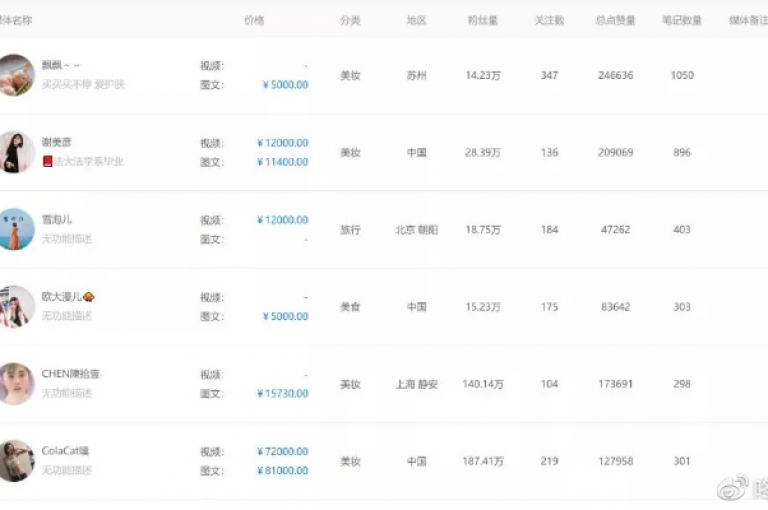Click the ¥5000.00 price in 欧大漫儿's row

(286, 316)
